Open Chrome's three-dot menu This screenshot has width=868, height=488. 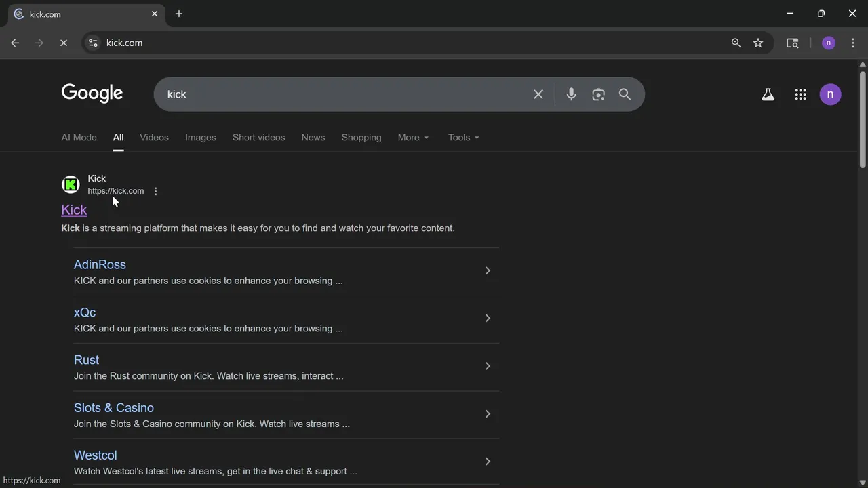(853, 43)
